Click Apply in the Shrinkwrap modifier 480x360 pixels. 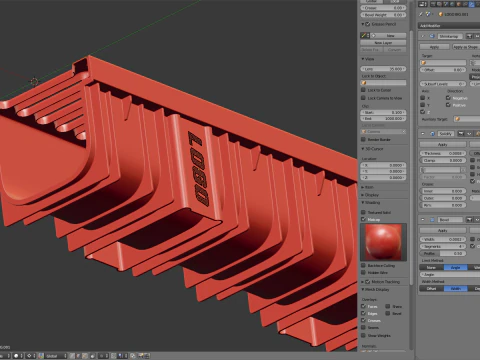(434, 47)
